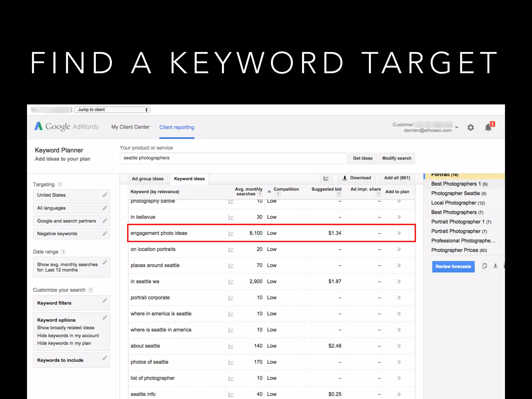Add in seattle wa to plan arrow
The image size is (532, 399).
[x=399, y=282]
